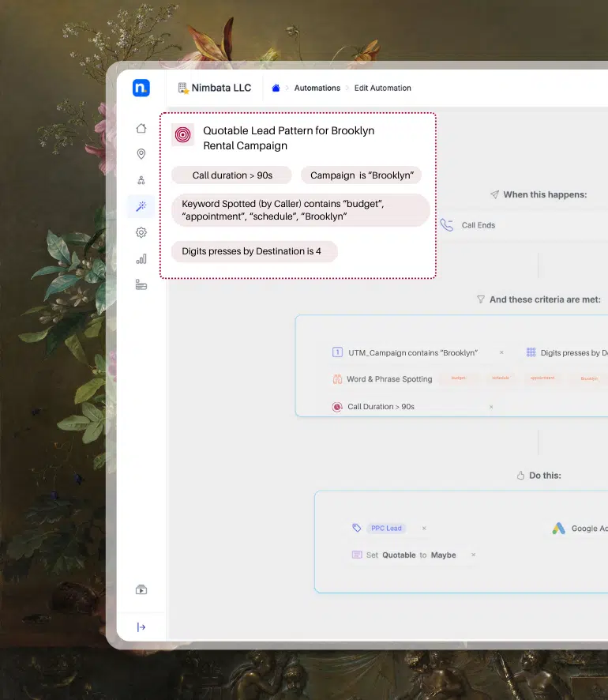Select the Call Ends trigger

pyautogui.click(x=478, y=225)
